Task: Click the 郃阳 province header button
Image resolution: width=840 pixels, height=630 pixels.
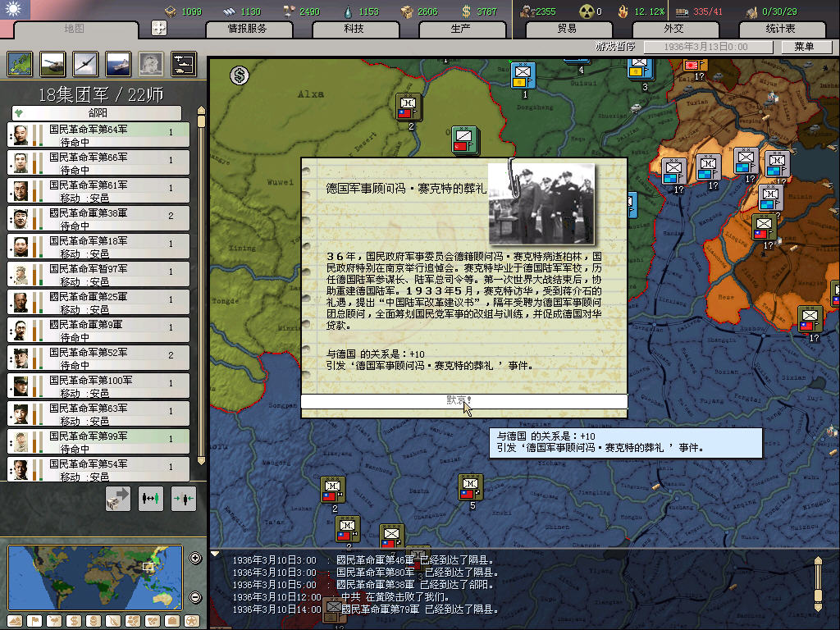Action: point(97,112)
